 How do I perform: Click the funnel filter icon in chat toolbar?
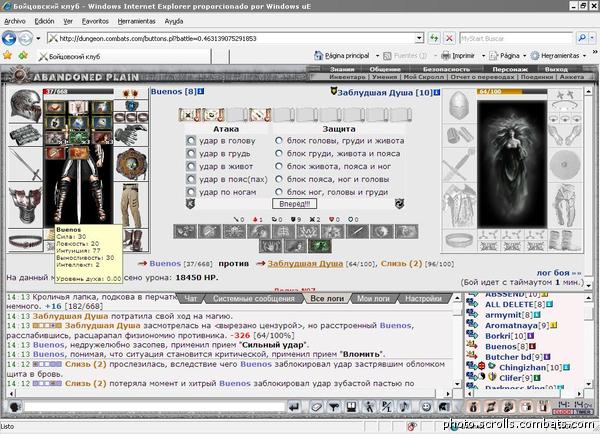pos(334,407)
